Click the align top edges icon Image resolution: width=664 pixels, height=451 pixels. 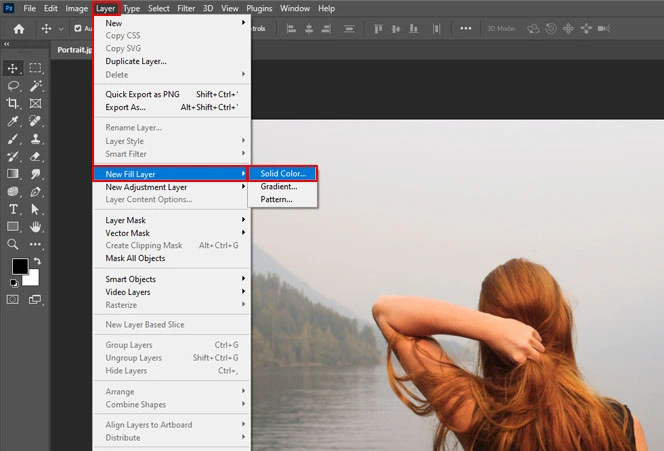tap(378, 28)
